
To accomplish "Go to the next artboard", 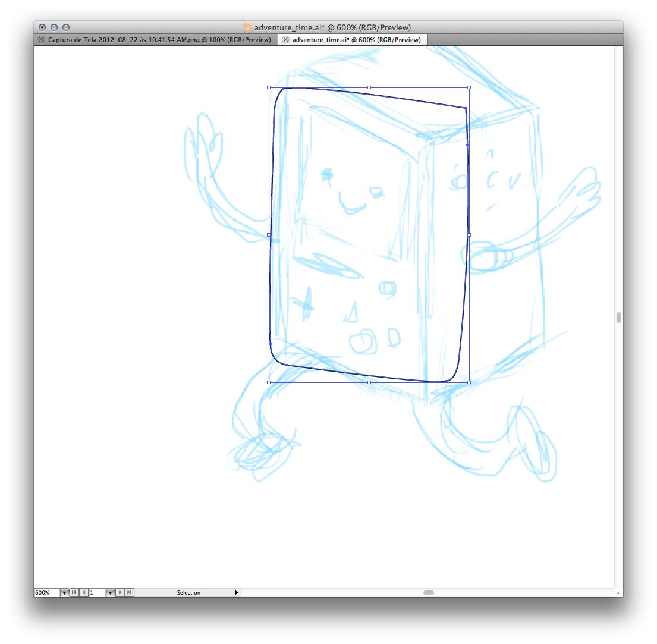I will click(120, 592).
